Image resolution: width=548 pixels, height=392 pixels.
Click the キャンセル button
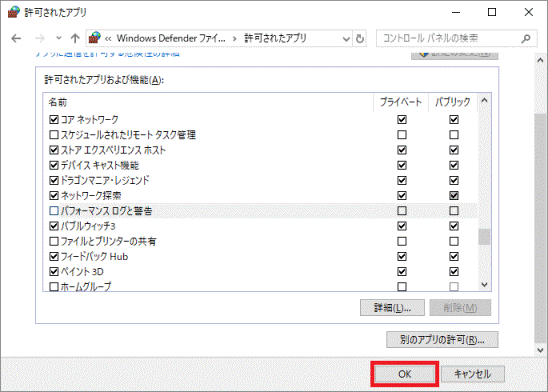(x=473, y=374)
